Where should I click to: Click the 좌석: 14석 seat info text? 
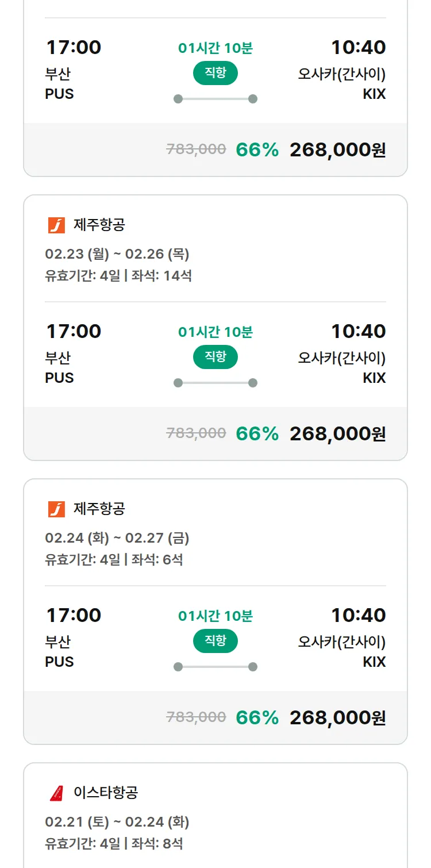161,276
